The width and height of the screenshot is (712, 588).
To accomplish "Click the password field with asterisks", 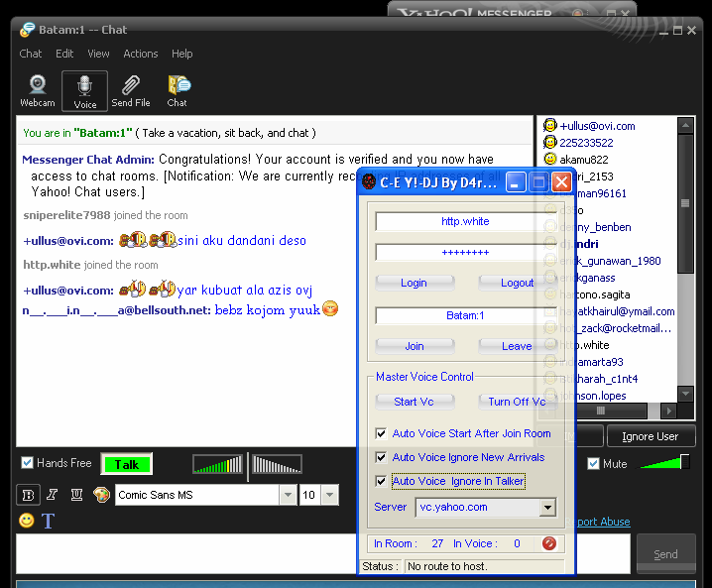I will (x=465, y=253).
